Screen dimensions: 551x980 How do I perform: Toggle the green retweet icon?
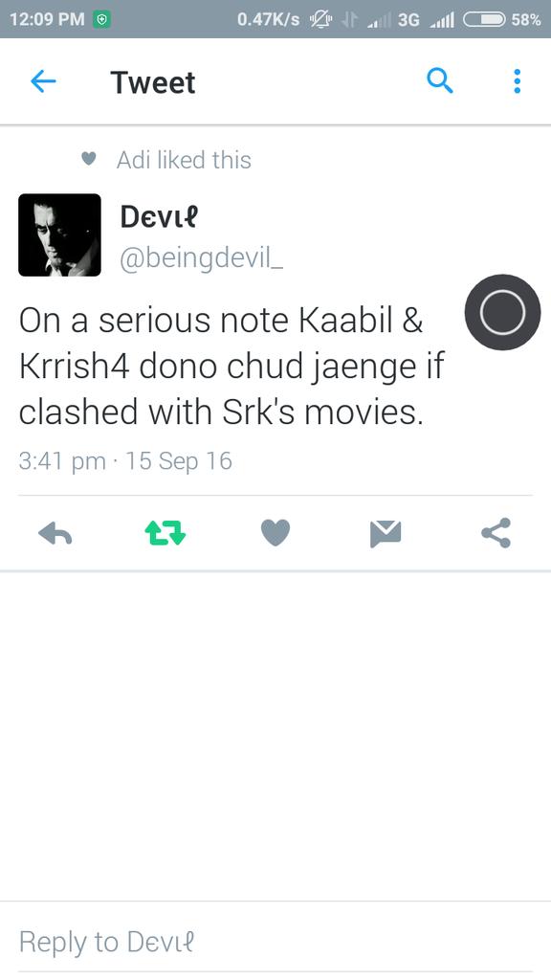point(165,533)
